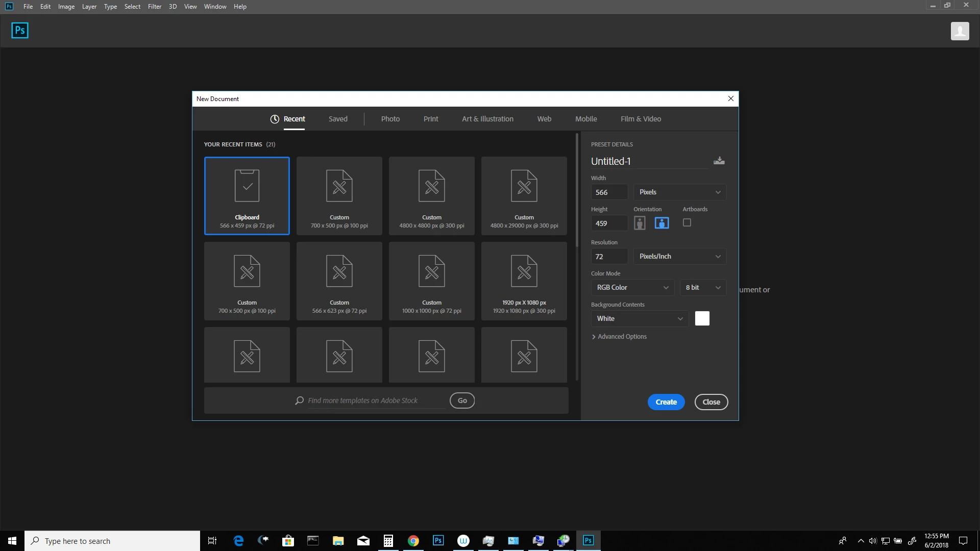The width and height of the screenshot is (980, 551).
Task: Open Google Chrome from the taskbar
Action: click(413, 541)
